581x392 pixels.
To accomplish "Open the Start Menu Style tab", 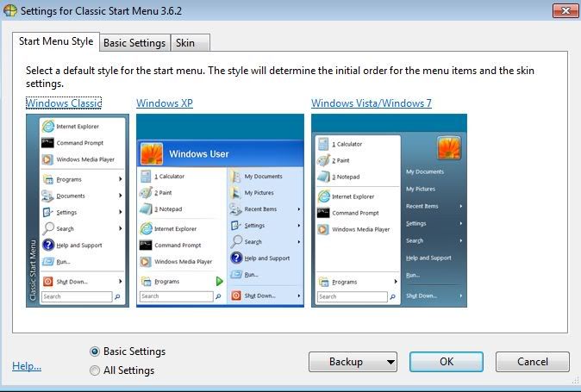I will click(56, 41).
